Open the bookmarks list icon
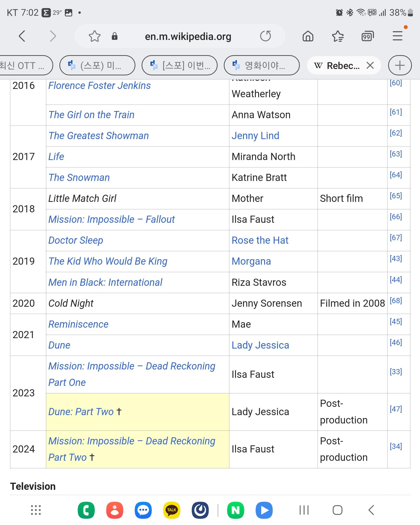 tap(338, 36)
